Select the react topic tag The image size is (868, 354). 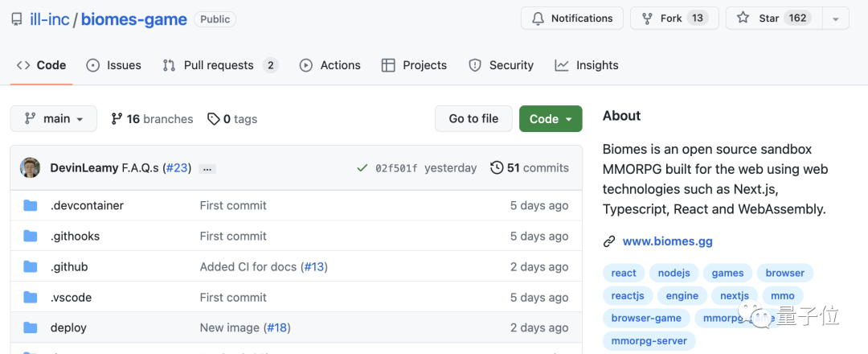(x=623, y=273)
